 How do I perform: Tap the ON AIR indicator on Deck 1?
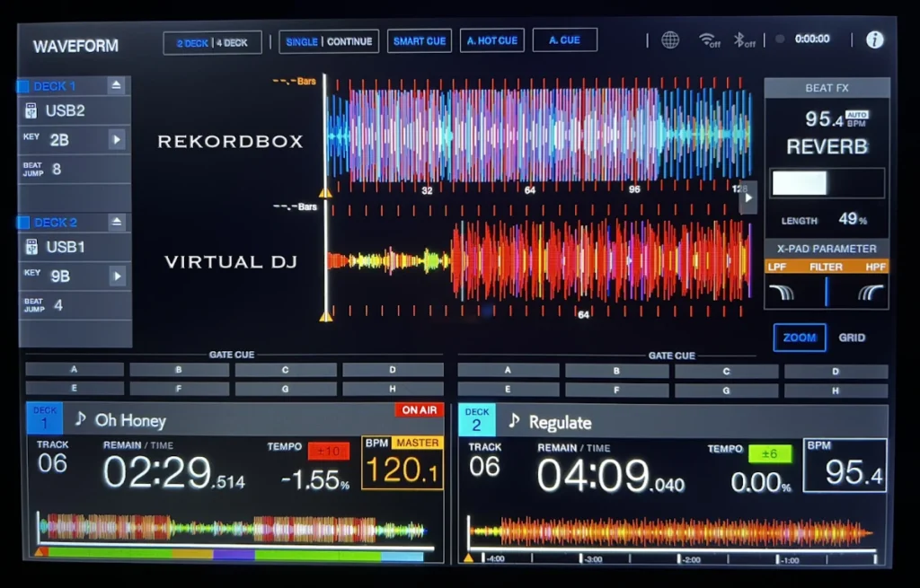[x=419, y=409]
